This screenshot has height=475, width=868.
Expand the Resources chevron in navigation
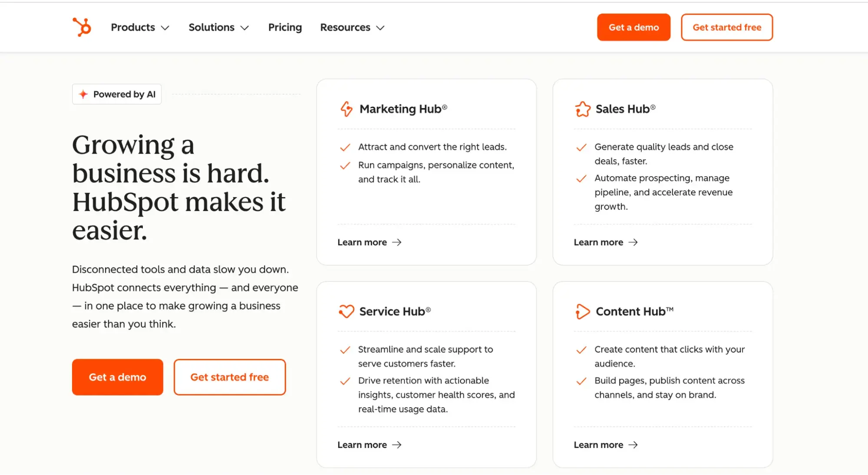click(380, 28)
